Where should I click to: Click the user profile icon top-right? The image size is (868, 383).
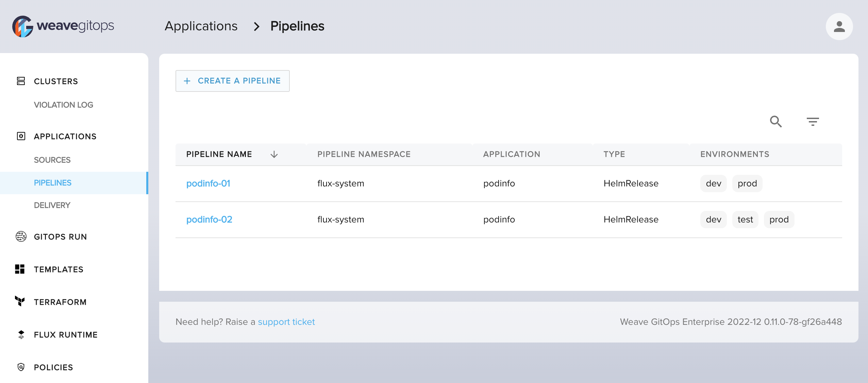(839, 26)
